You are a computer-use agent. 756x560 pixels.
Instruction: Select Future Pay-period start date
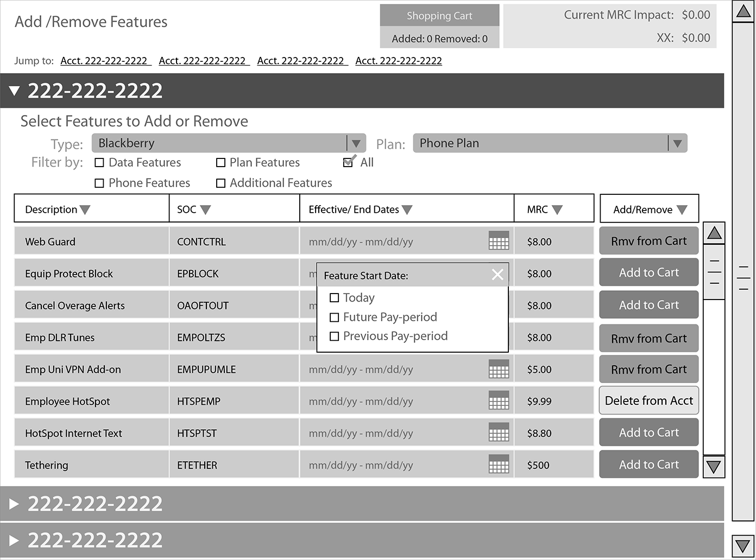[335, 317]
